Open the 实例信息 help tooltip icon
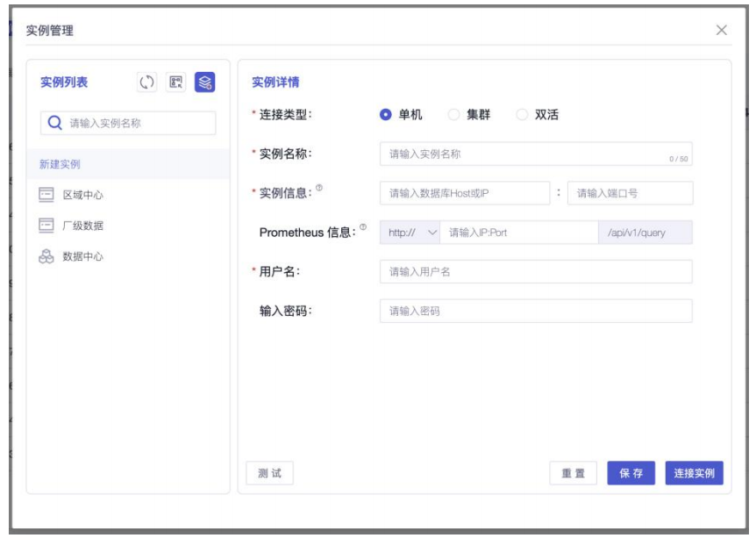The width and height of the screenshot is (756, 538). pyautogui.click(x=320, y=187)
